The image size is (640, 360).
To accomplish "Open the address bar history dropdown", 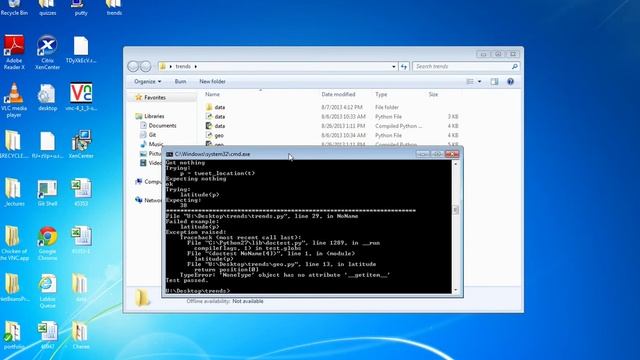I will click(393, 66).
